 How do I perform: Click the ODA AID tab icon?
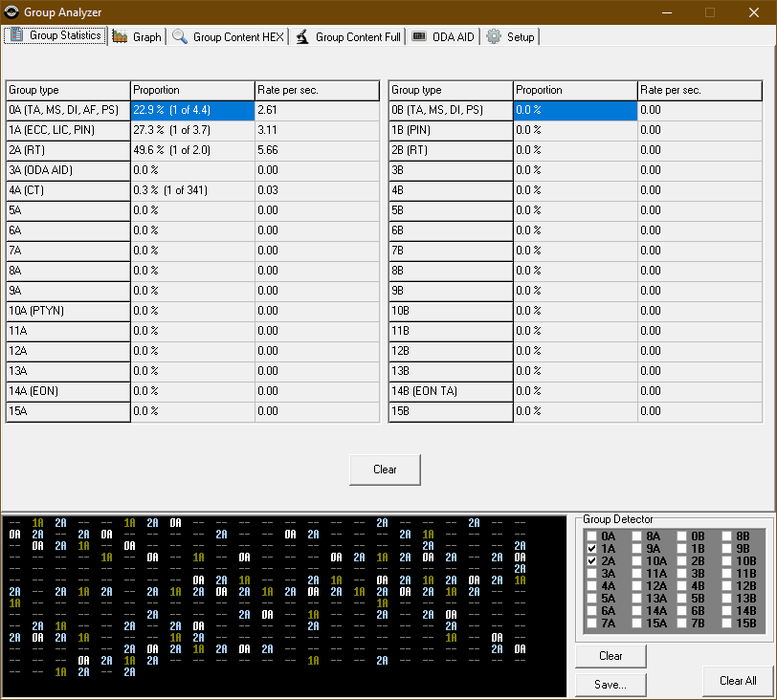click(419, 36)
